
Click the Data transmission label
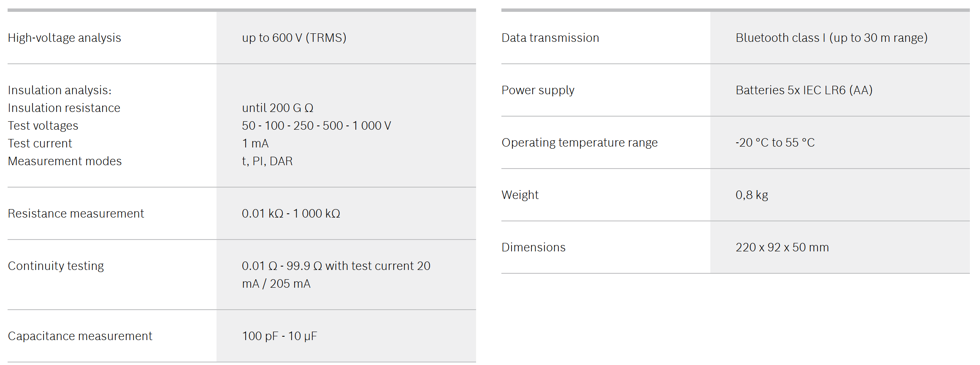click(550, 38)
